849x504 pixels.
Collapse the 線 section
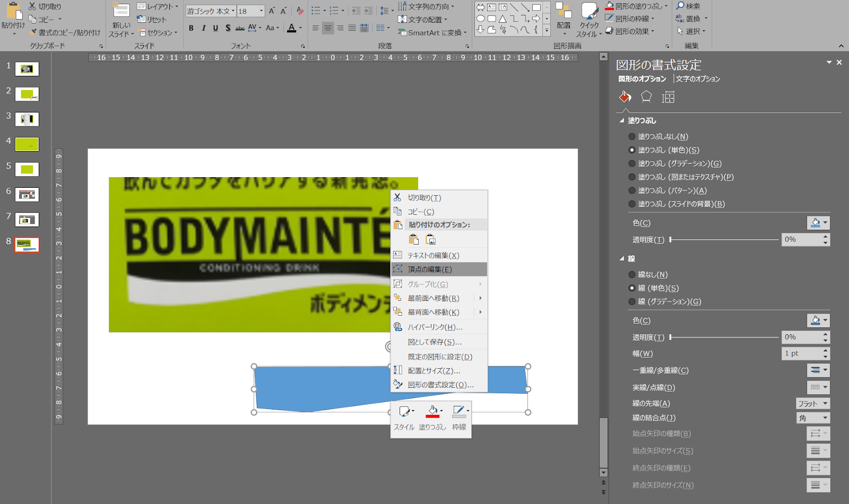622,258
